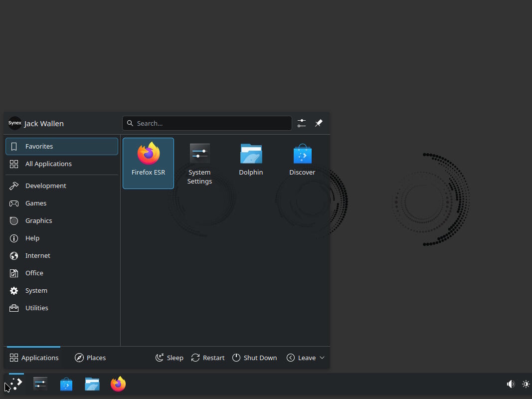This screenshot has height=399, width=532.
Task: Toggle the pin-open launcher icon
Action: [x=319, y=123]
